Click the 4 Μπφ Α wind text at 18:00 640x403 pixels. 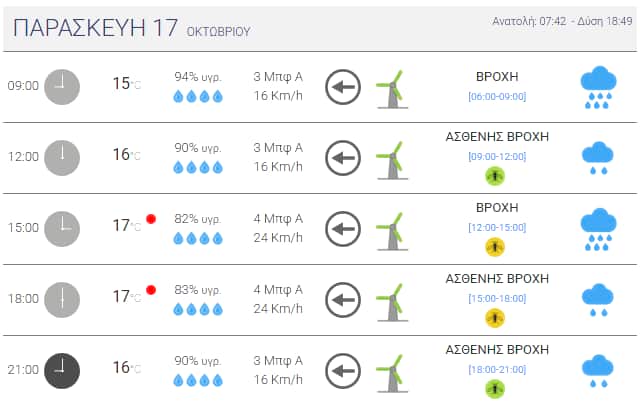tap(278, 289)
